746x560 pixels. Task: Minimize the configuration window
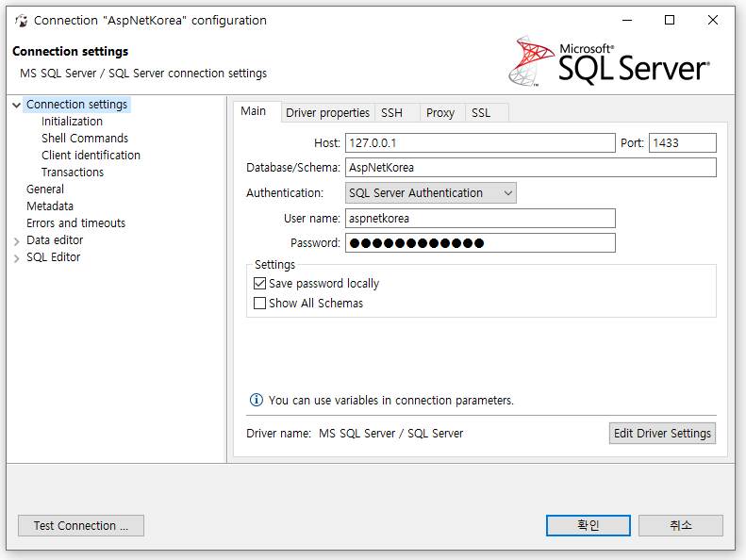(627, 20)
